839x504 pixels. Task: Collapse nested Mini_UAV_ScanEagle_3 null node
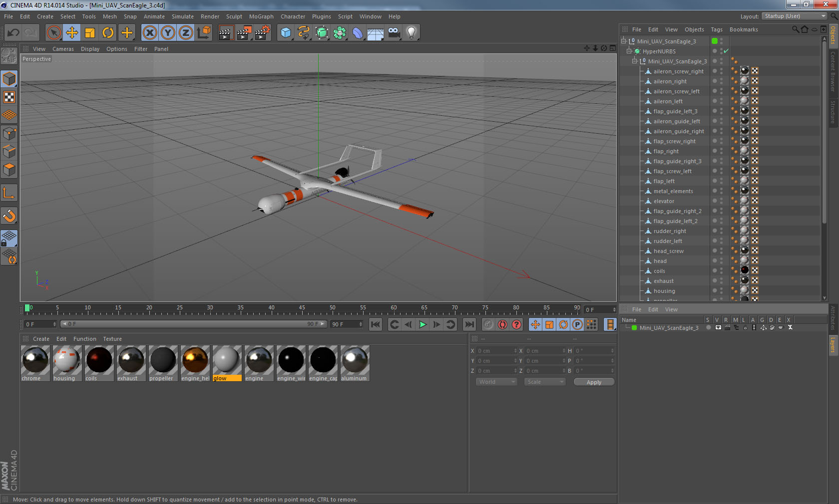pos(635,61)
